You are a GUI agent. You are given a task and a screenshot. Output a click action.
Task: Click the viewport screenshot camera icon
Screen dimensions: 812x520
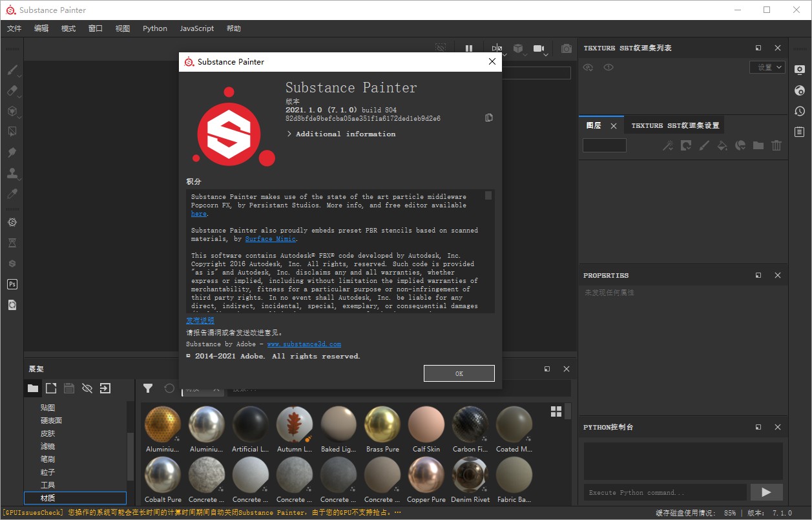click(x=567, y=48)
